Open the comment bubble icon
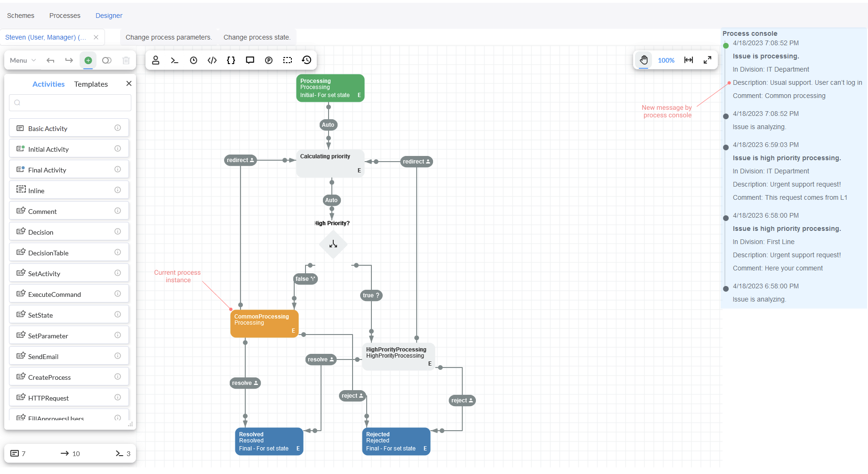The image size is (868, 474). (250, 60)
